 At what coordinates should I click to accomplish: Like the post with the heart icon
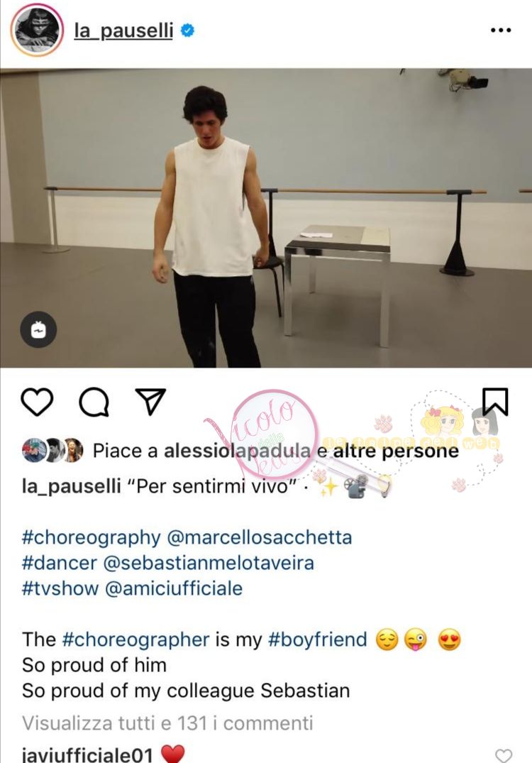click(x=37, y=402)
